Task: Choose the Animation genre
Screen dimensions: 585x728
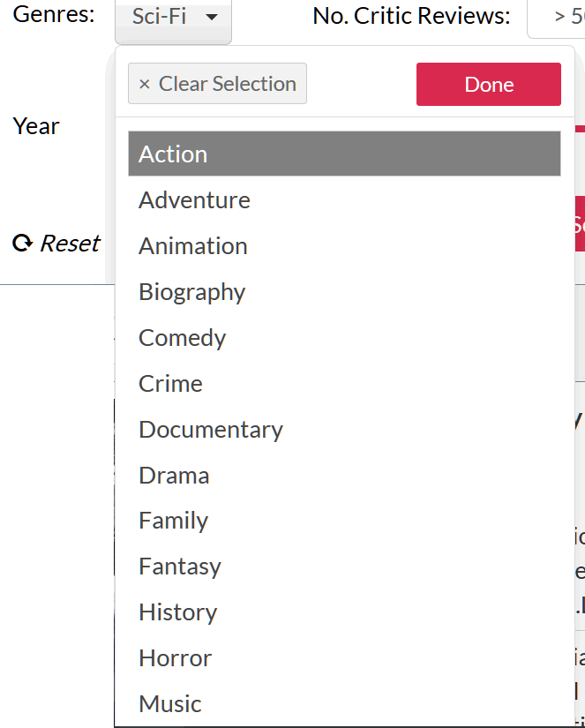Action: click(x=344, y=245)
